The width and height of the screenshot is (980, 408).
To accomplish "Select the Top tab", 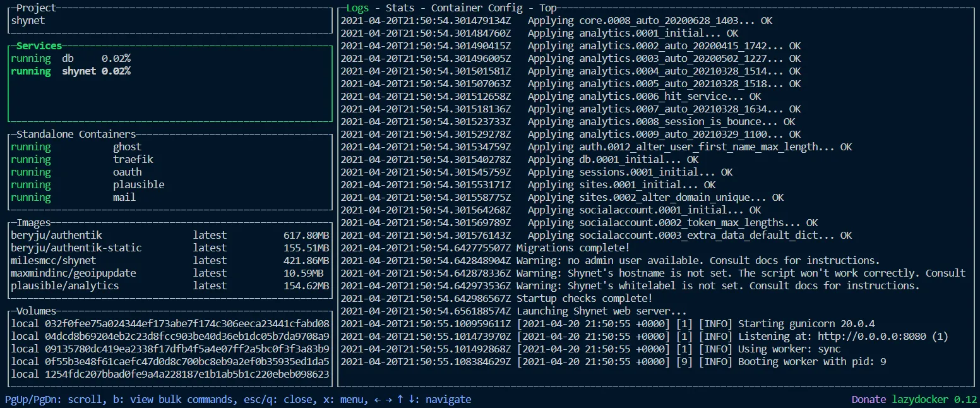I will [x=548, y=8].
